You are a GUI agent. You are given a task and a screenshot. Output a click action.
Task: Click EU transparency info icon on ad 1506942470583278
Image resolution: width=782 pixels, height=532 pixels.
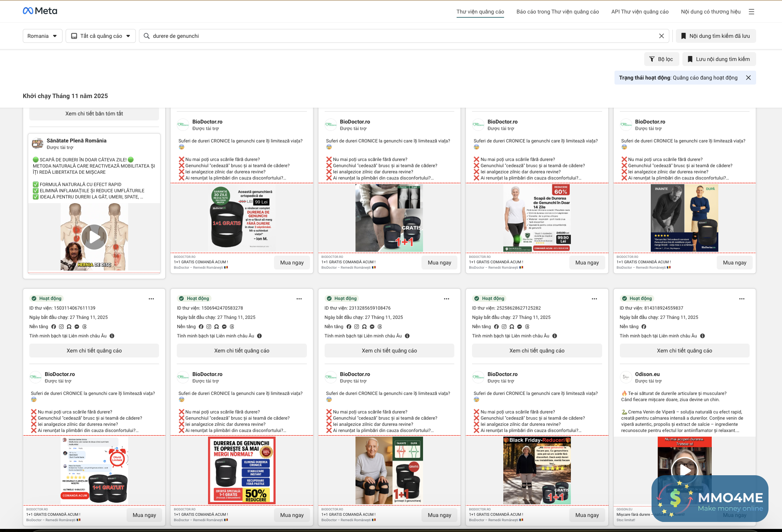point(259,336)
